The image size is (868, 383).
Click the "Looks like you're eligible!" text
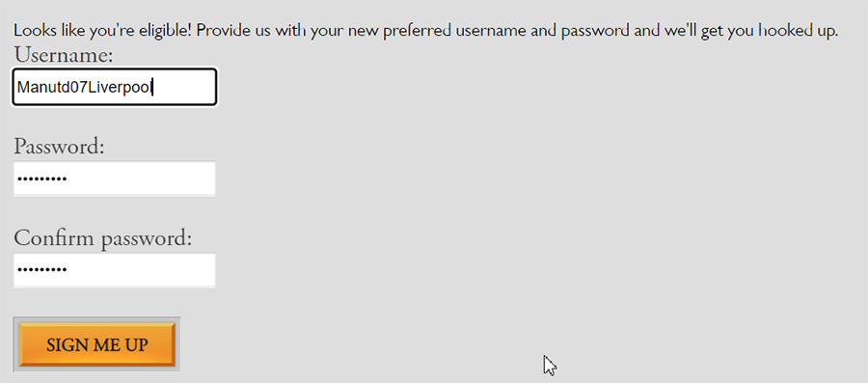103,30
